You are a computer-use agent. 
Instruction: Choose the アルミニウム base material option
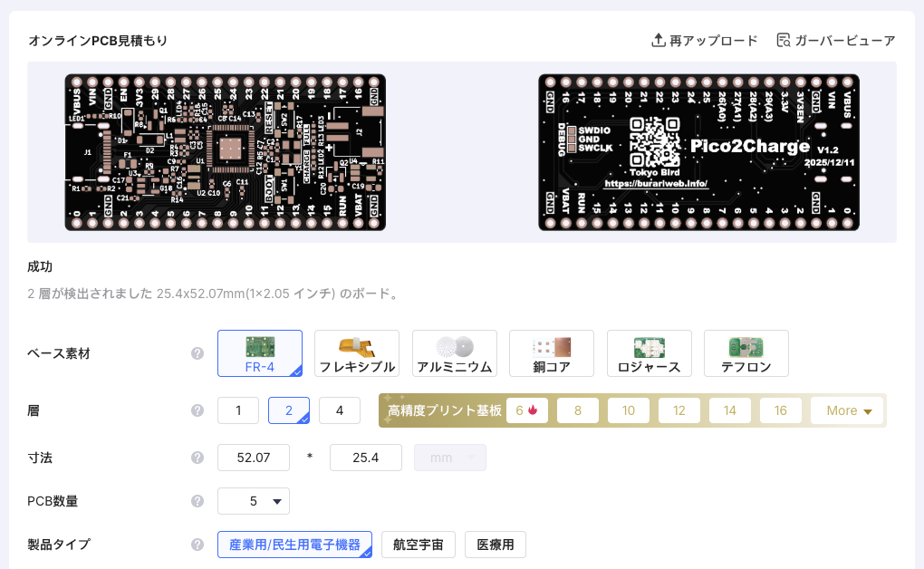454,353
